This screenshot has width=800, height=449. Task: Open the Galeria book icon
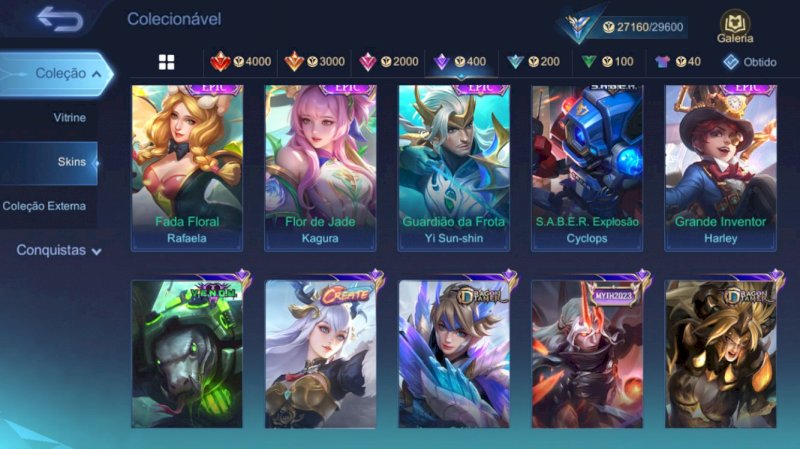[735, 27]
